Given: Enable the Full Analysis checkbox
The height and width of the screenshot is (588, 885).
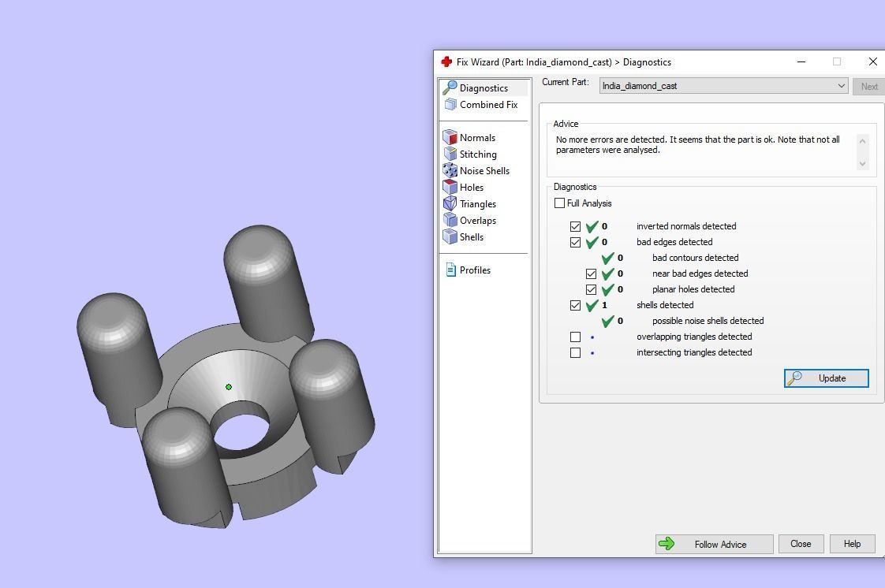Looking at the screenshot, I should click(559, 203).
